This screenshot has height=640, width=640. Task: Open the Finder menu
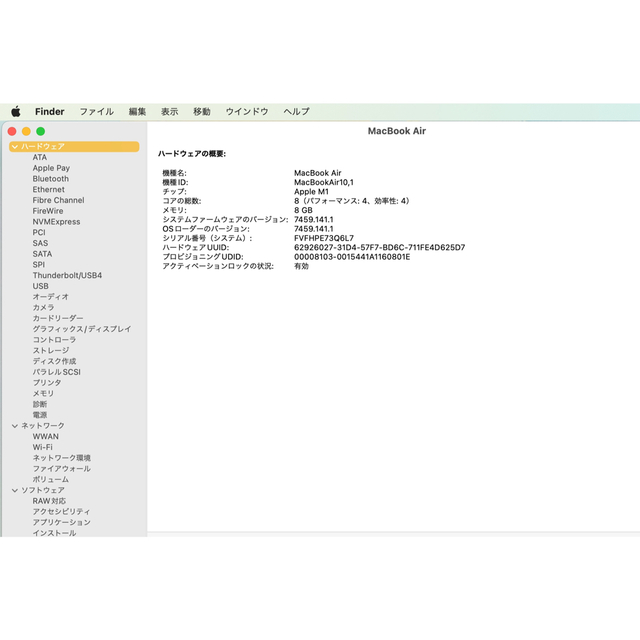click(x=49, y=111)
